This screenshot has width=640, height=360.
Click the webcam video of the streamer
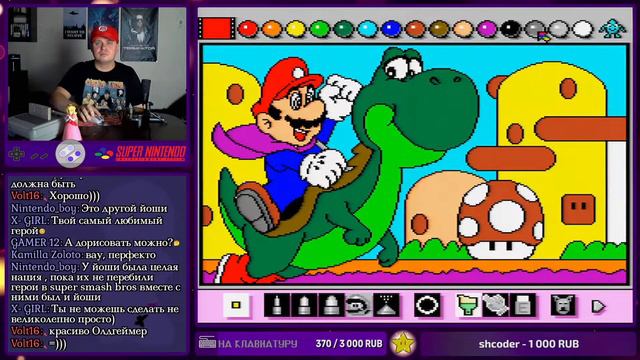[x=97, y=74]
